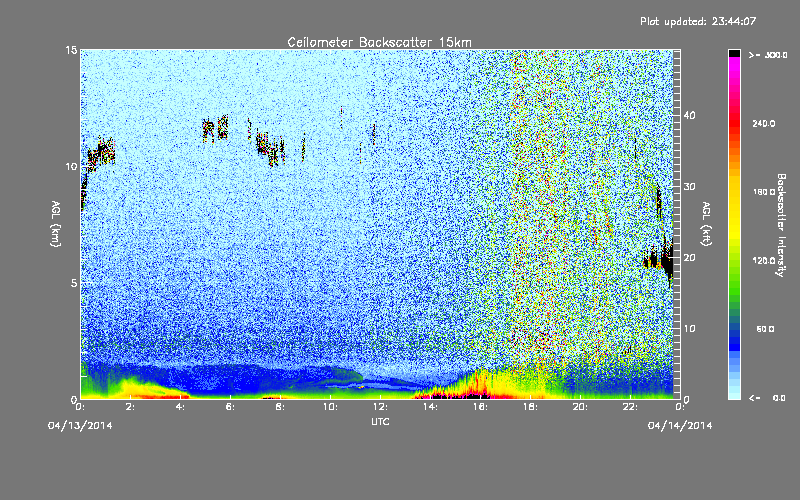Click the 'Plot updated: 23:44:07' timestamp
Screen dimensions: 800x500
[698, 21]
